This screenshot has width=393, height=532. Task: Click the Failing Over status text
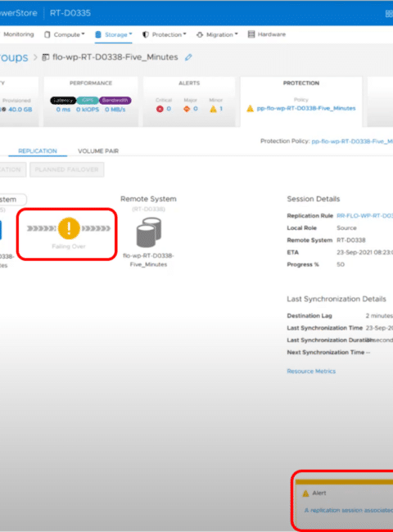(x=69, y=246)
